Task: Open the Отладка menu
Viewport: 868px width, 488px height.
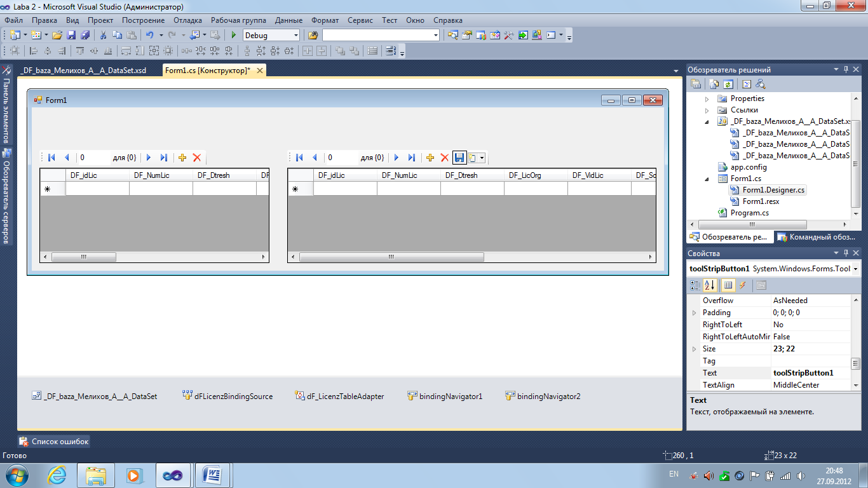Action: tap(187, 20)
